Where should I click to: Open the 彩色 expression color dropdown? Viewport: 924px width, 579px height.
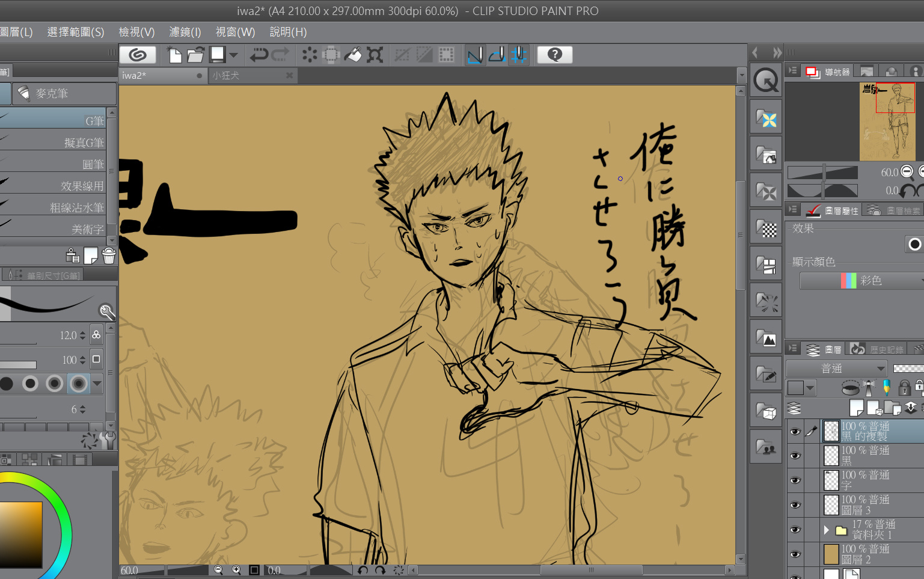point(861,281)
